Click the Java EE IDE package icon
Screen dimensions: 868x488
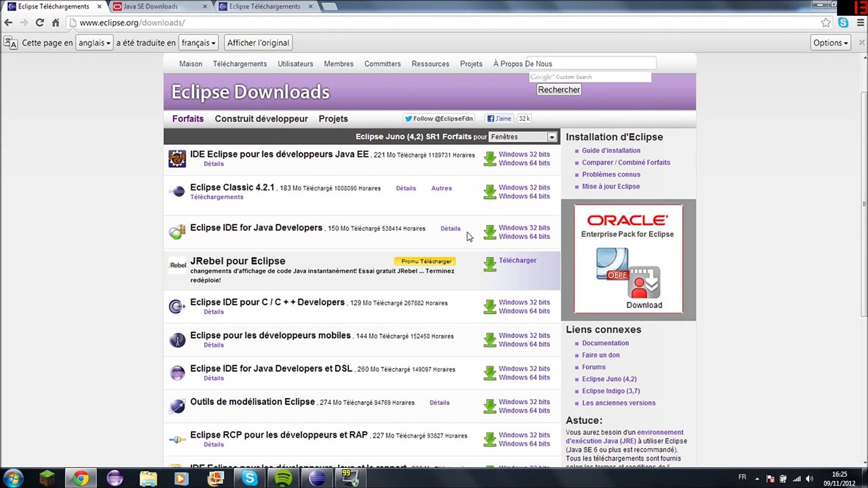(x=177, y=159)
